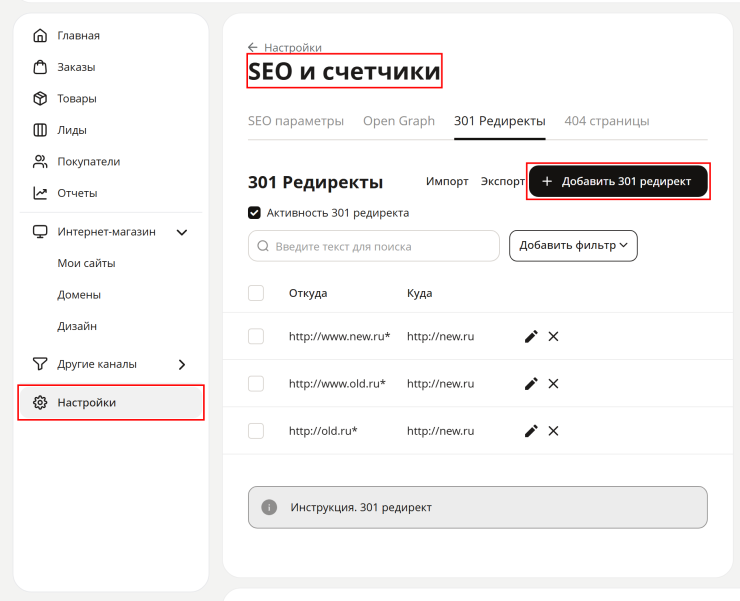Image resolution: width=740 pixels, height=601 pixels.
Task: Edit the http://www.new.ru* redirect with the pencil icon
Action: 531,337
